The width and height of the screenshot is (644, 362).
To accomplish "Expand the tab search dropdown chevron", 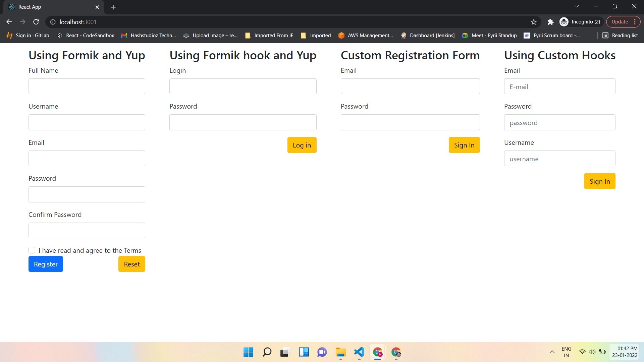I will [576, 6].
